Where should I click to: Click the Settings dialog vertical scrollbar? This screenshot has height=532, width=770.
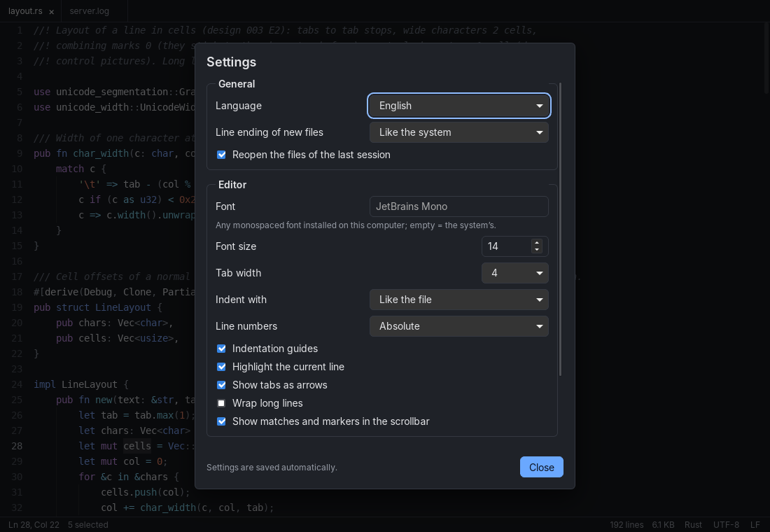[x=560, y=230]
